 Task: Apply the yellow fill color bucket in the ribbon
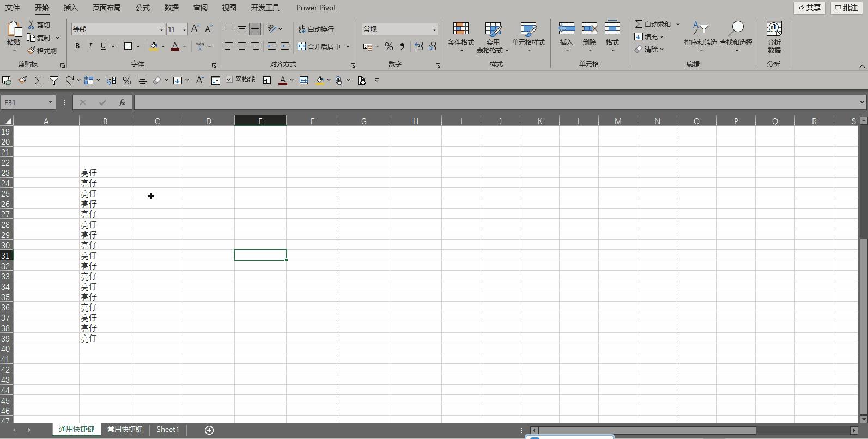[154, 46]
